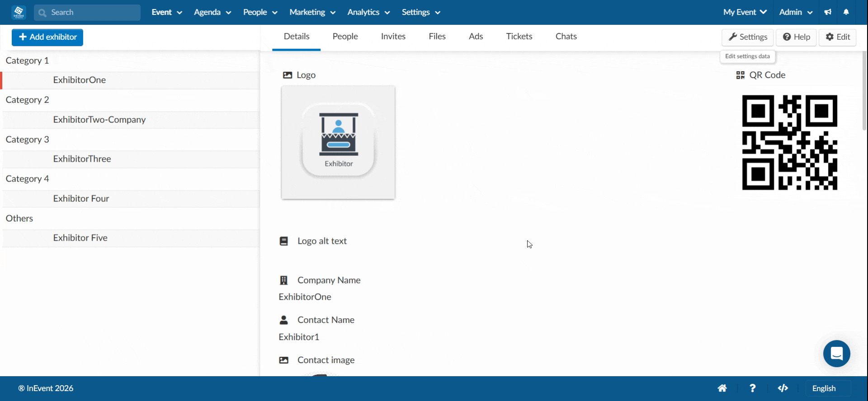
Task: Switch to the Ads tab
Action: point(476,37)
